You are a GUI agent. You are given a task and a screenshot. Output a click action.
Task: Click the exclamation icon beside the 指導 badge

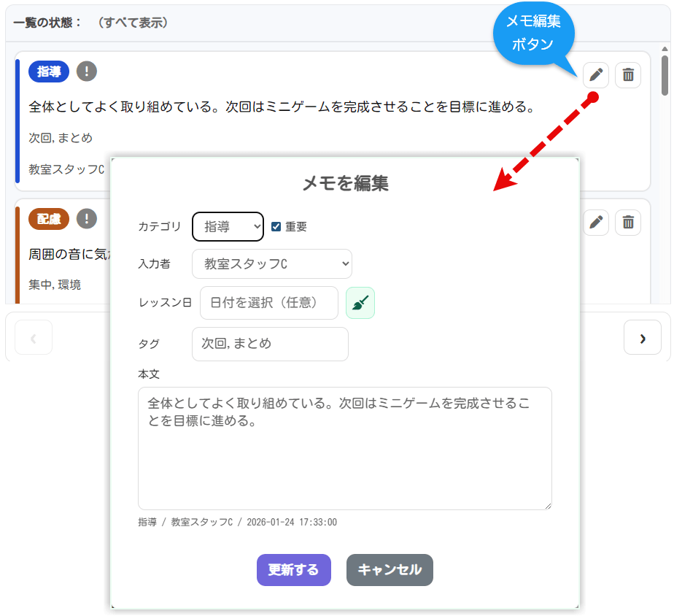pos(87,71)
